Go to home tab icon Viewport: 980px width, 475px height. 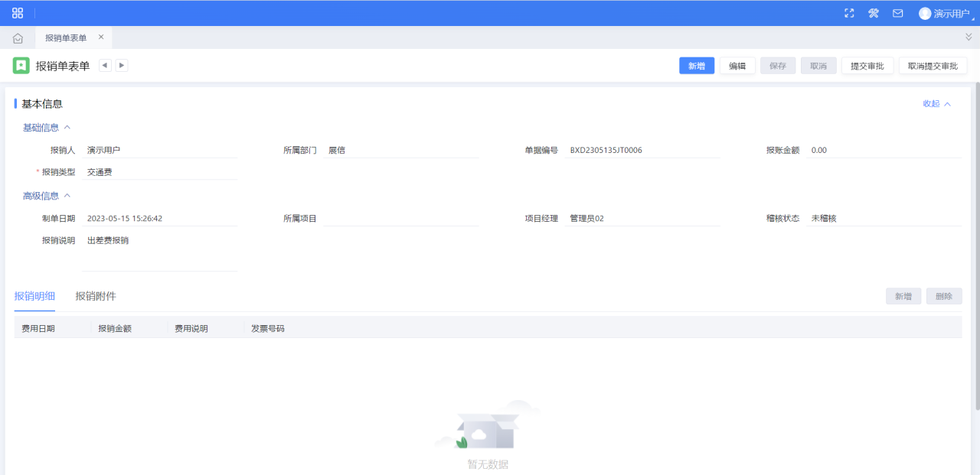pyautogui.click(x=18, y=37)
